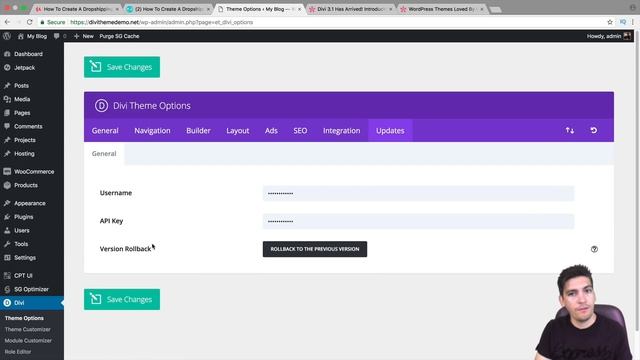Reload the page with browser refresh icon
640x360 pixels.
pyautogui.click(x=29, y=22)
